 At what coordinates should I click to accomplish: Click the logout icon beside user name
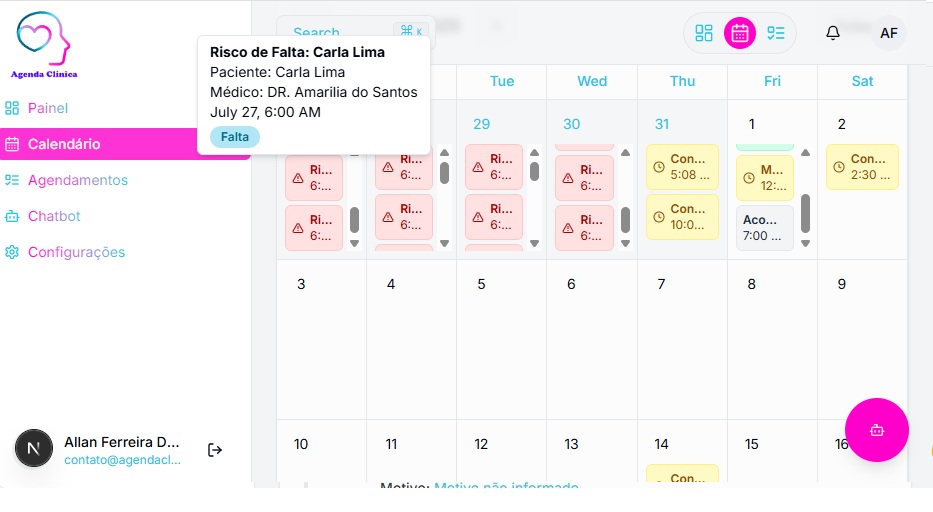[x=215, y=450]
